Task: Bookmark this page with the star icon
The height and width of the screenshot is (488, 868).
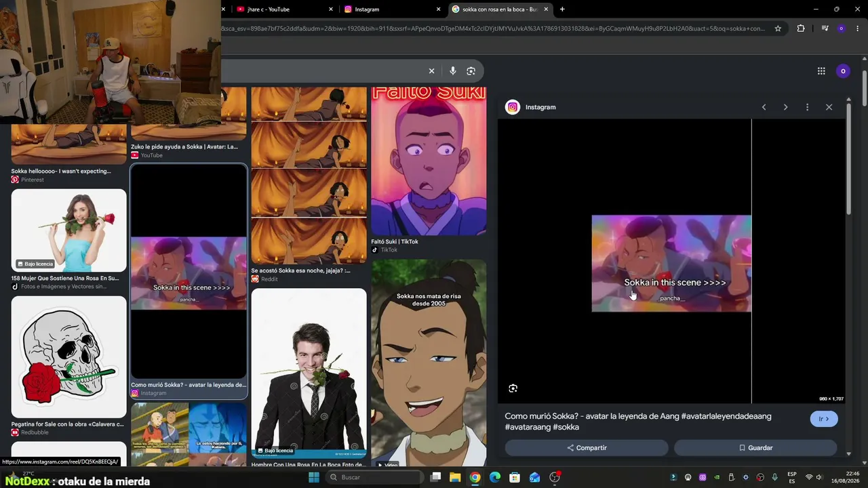Action: pyautogui.click(x=778, y=28)
